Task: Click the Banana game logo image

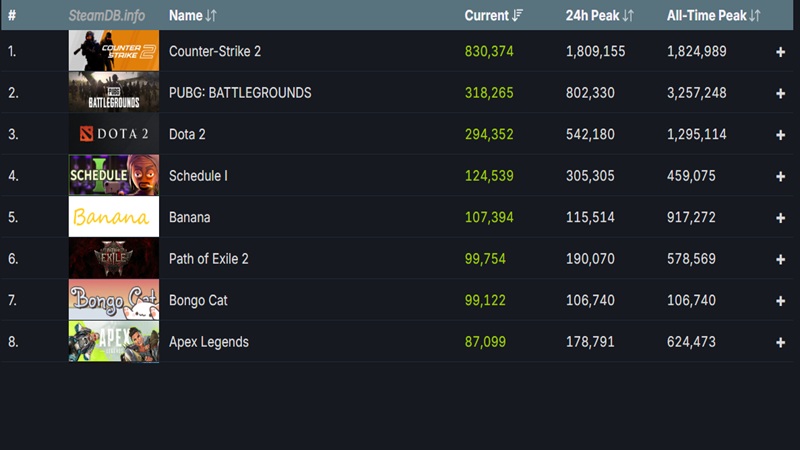Action: [113, 217]
